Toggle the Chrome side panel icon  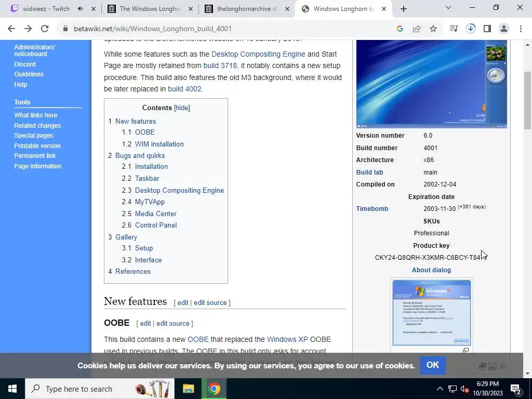487,29
